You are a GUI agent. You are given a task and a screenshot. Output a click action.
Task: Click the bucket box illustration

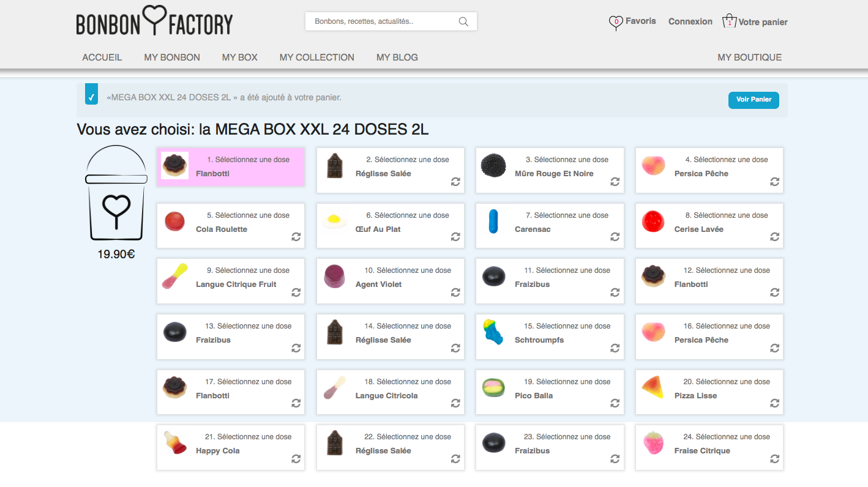click(116, 194)
